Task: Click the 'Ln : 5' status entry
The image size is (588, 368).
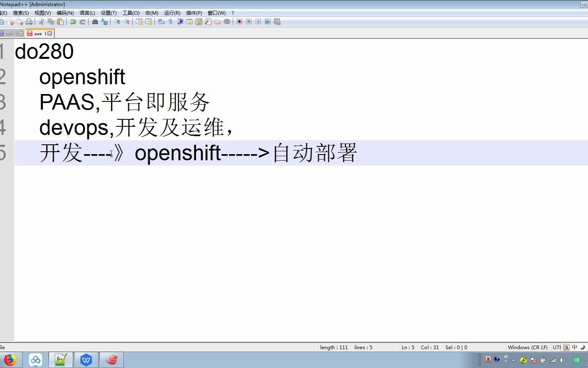Action: pos(408,348)
